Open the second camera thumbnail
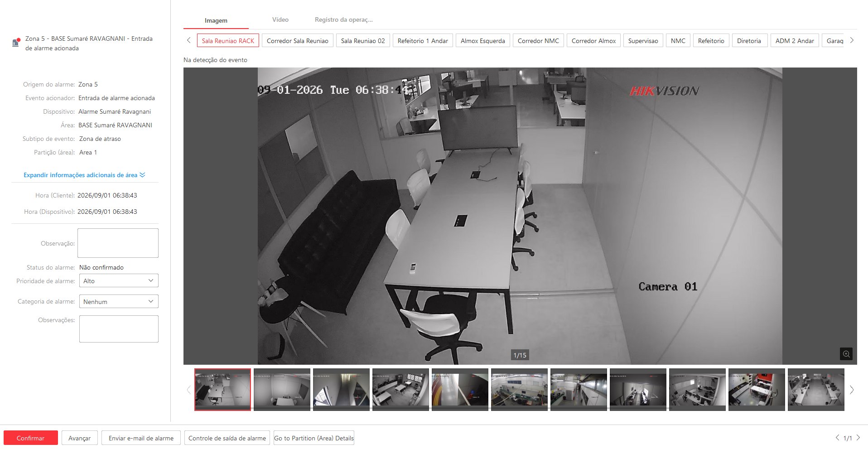This screenshot has height=449, width=868. click(282, 390)
